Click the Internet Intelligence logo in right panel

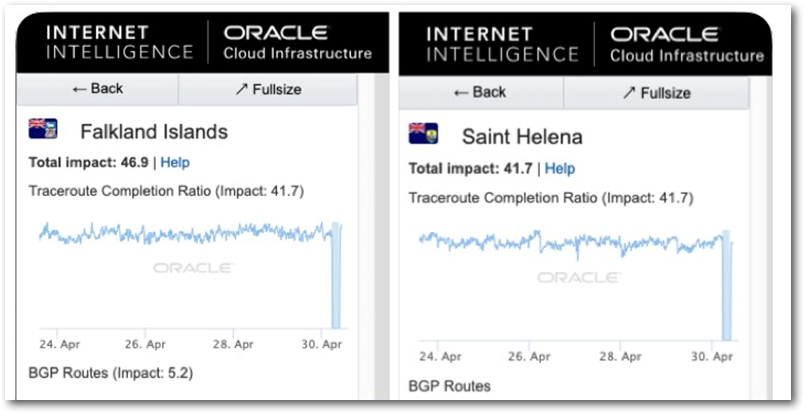[502, 44]
